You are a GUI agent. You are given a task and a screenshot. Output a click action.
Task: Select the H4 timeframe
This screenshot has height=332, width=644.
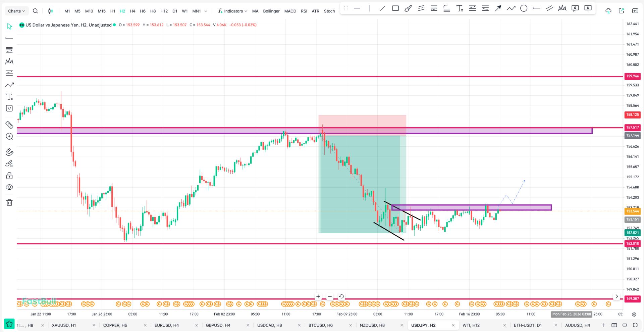tap(132, 11)
